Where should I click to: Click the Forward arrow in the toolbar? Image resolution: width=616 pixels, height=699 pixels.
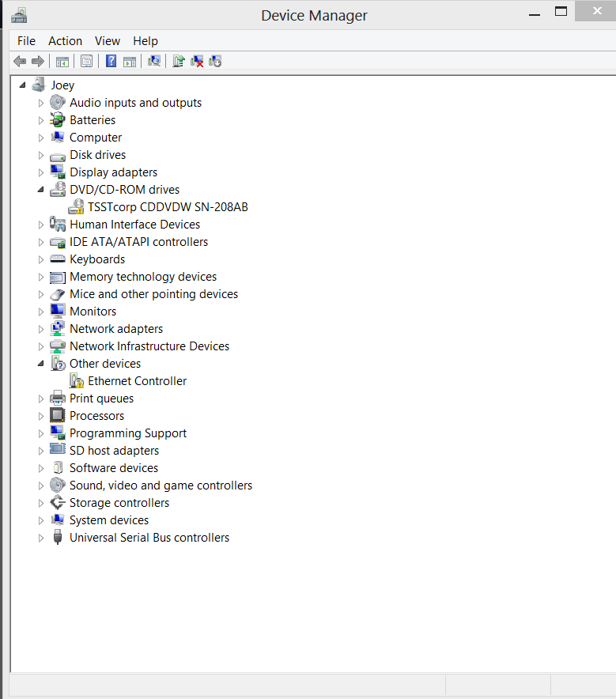38,61
